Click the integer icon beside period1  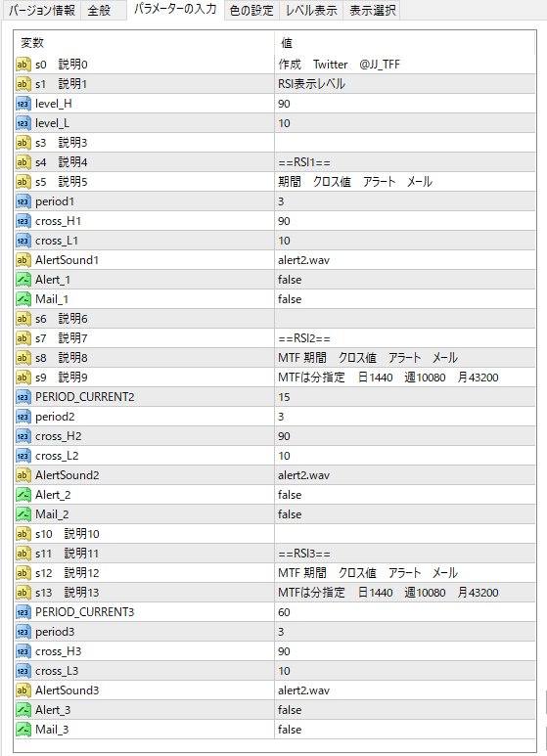point(23,201)
